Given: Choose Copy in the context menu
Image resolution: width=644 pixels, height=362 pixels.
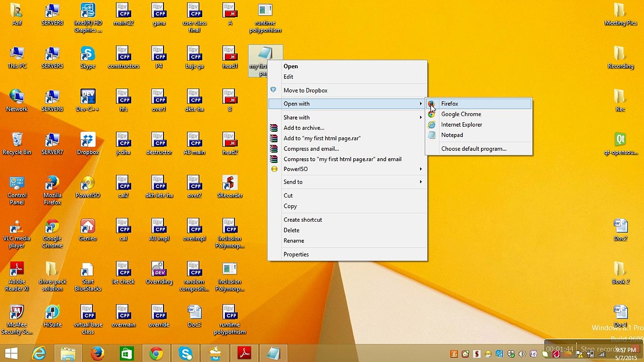Looking at the screenshot, I should click(347, 206).
